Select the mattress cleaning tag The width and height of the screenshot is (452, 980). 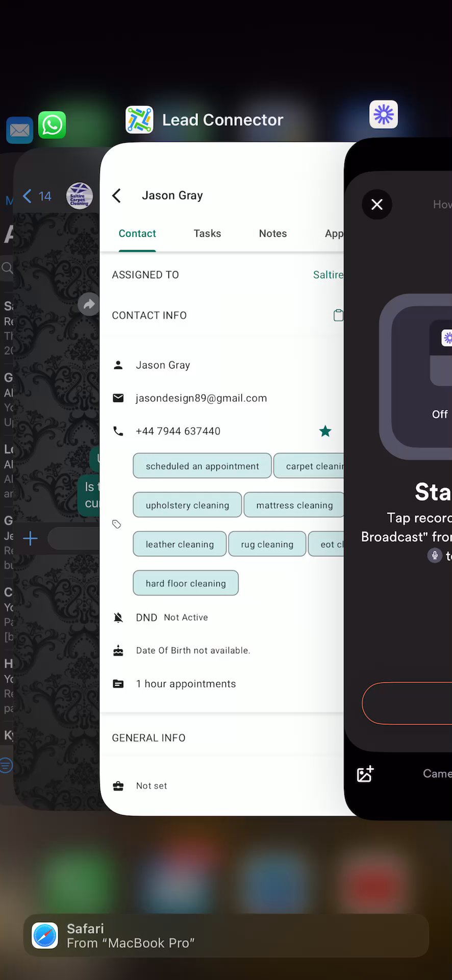coord(294,505)
